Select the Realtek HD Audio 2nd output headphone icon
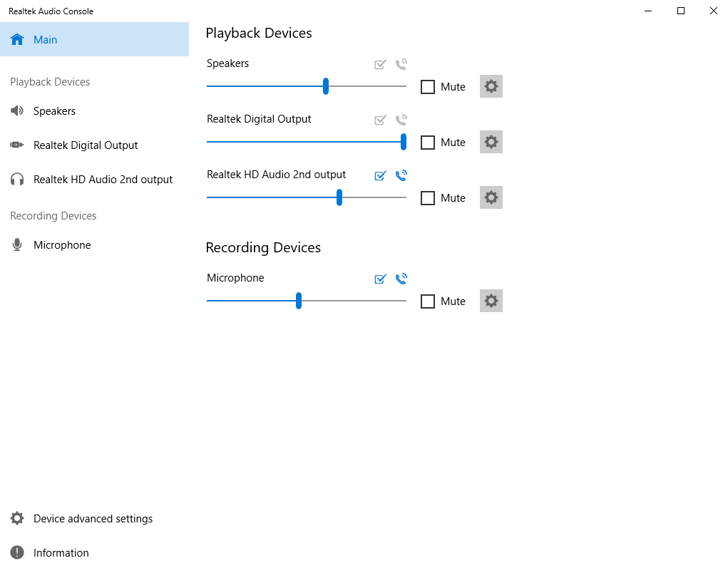The width and height of the screenshot is (728, 568). coord(17,179)
